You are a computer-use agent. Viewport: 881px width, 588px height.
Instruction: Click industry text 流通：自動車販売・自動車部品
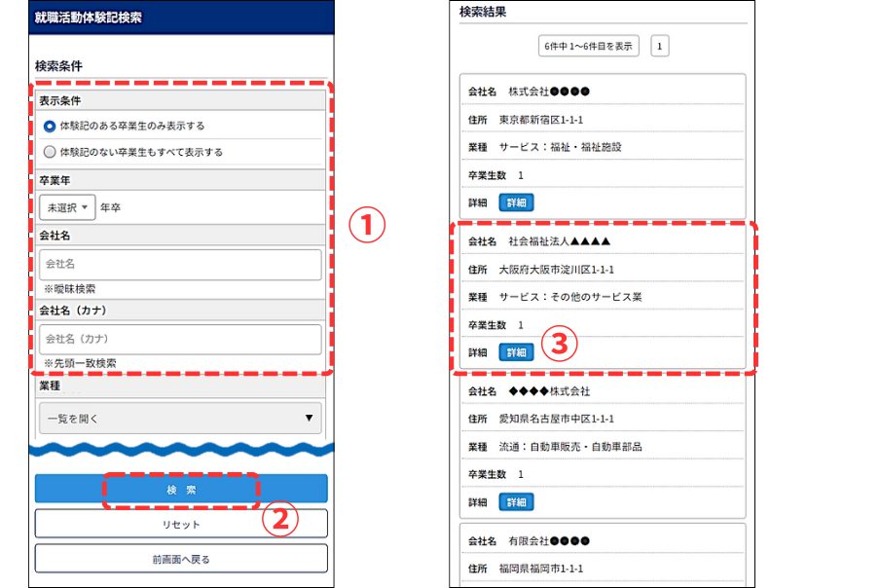click(x=570, y=447)
